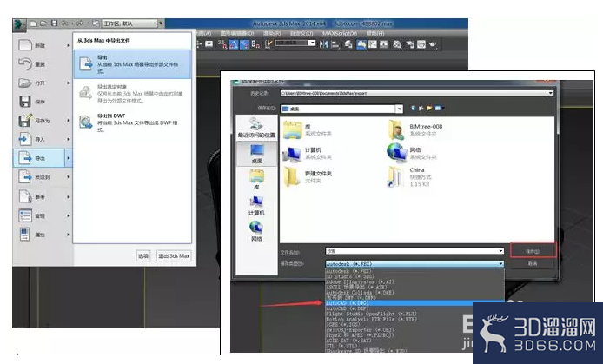603x364 pixels.
Task: Click view menu icon in export dialog
Action: [439, 109]
